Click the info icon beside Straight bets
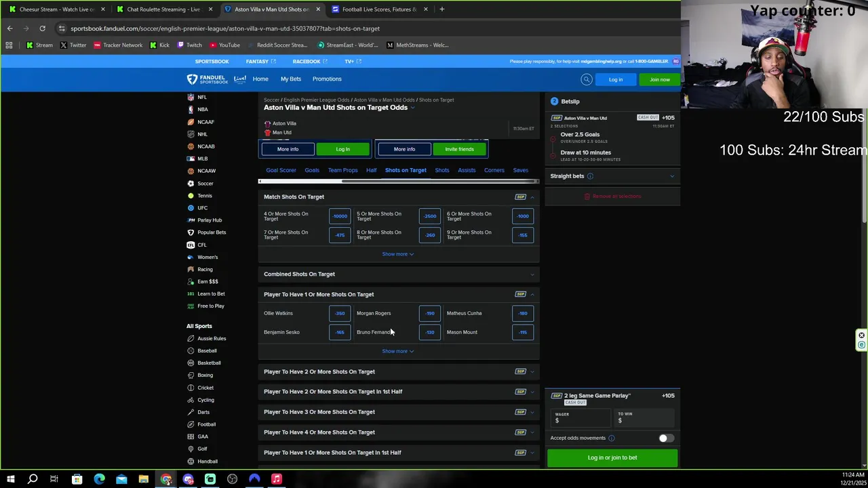The image size is (868, 488). coord(590,176)
